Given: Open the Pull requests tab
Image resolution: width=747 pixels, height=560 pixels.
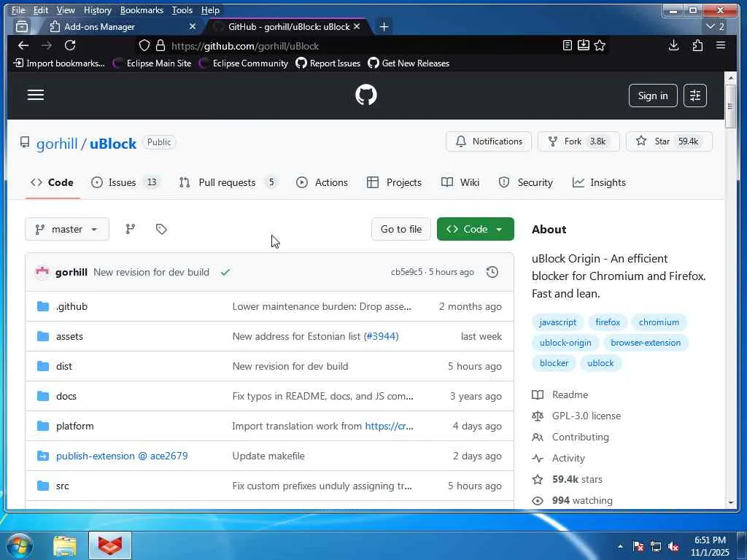Looking at the screenshot, I should (228, 182).
